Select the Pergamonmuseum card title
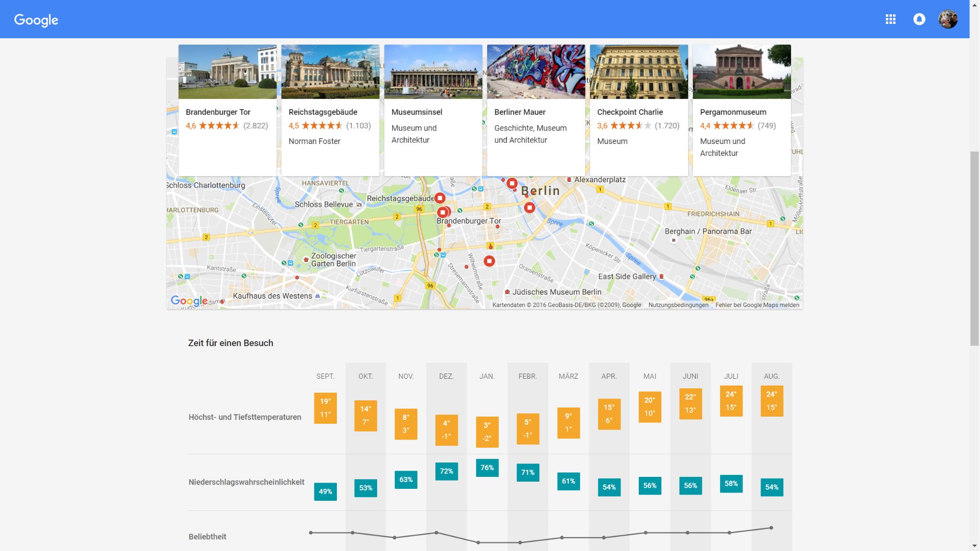Viewport: 980px width, 551px height. click(733, 112)
